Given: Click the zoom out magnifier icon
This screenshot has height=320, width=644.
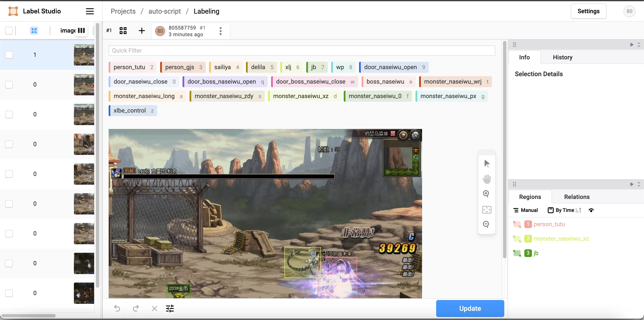Looking at the screenshot, I should pyautogui.click(x=486, y=224).
